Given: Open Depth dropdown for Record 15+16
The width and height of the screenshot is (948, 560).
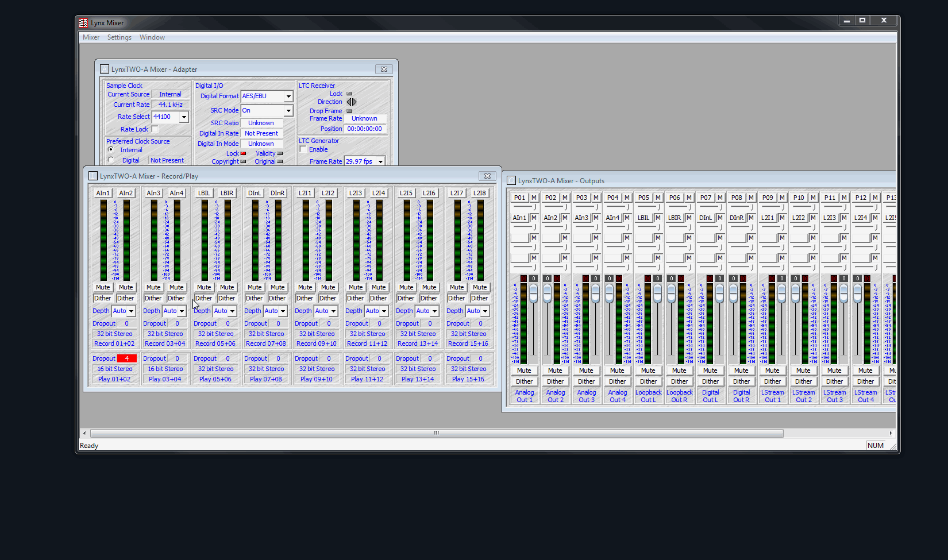Looking at the screenshot, I should click(x=485, y=311).
